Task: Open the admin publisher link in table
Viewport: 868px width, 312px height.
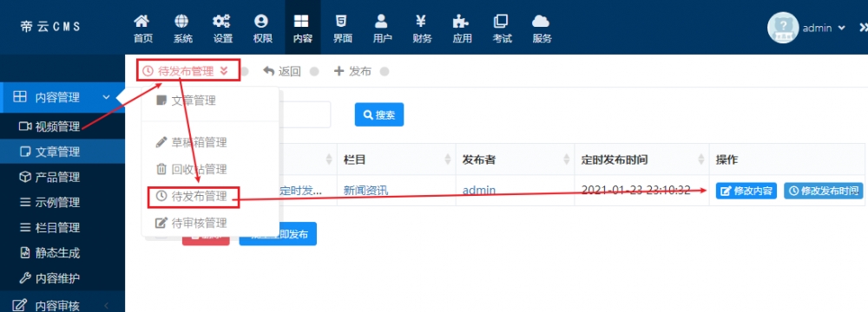Action: point(479,191)
